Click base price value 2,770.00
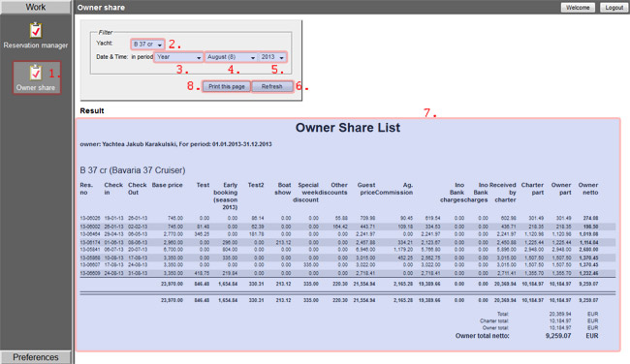Viewport: 630px width, 364px height. point(173,234)
